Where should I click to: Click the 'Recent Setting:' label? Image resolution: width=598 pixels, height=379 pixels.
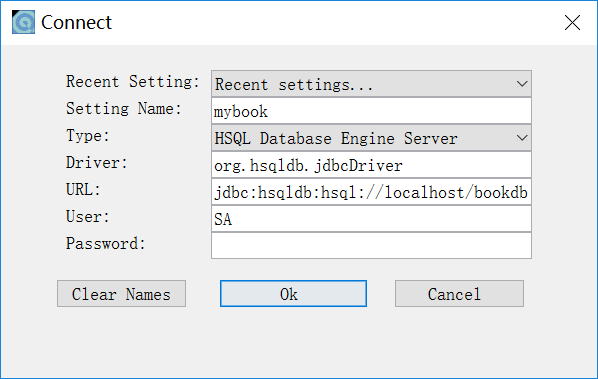click(132, 82)
